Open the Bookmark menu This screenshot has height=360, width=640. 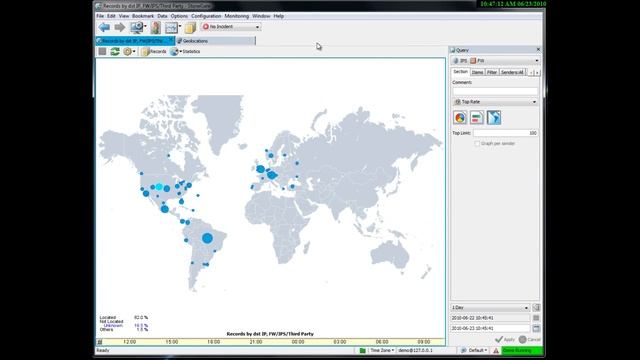point(143,16)
